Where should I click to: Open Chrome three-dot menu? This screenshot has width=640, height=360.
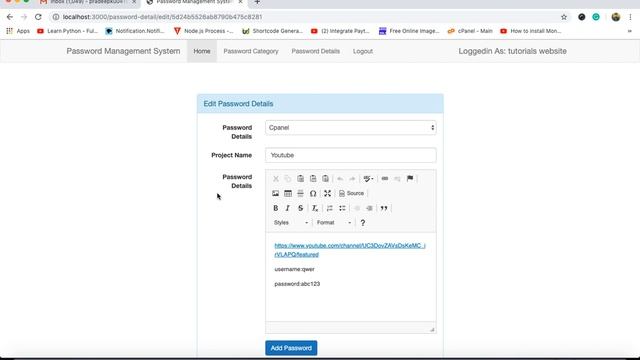click(630, 17)
